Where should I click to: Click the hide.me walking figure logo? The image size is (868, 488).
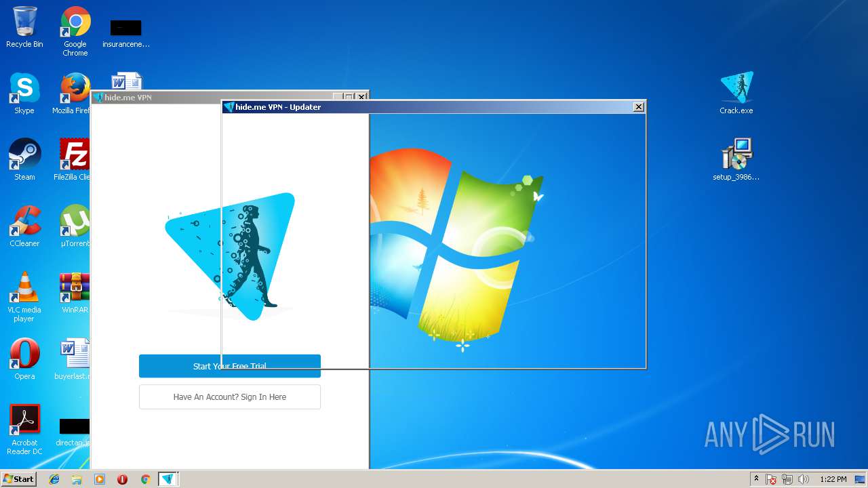coord(230,256)
